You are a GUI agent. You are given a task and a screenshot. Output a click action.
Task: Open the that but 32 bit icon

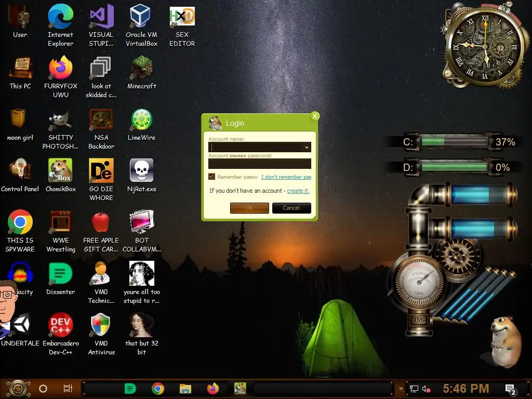pyautogui.click(x=141, y=334)
